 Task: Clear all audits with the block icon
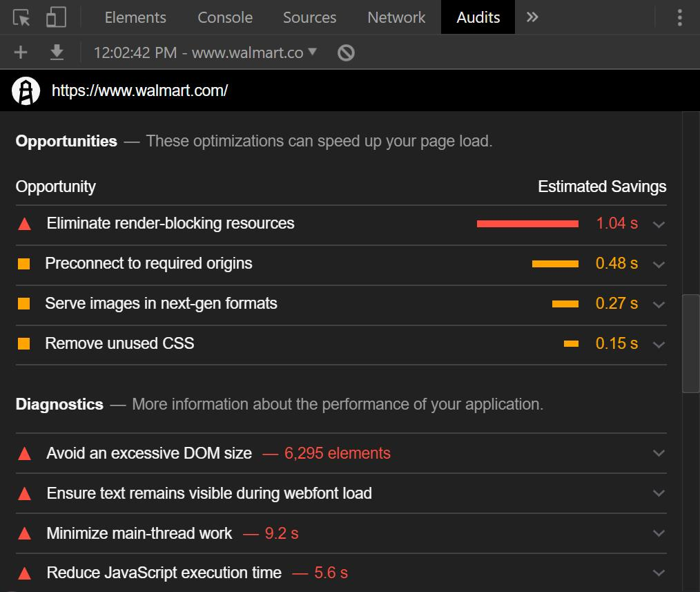point(346,52)
